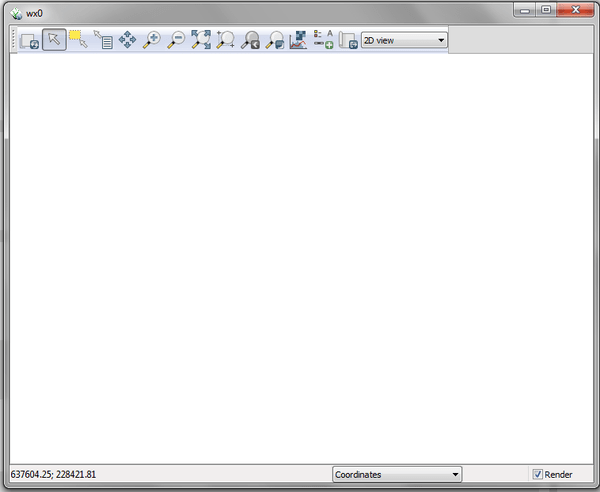
Task: Open the zoom options menu icon
Action: (274, 40)
